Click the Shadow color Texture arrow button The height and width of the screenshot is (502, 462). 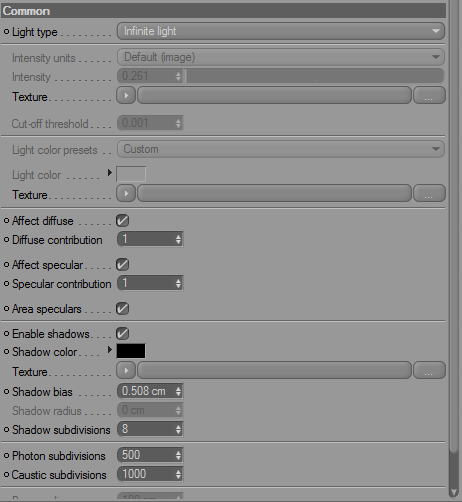(x=126, y=370)
